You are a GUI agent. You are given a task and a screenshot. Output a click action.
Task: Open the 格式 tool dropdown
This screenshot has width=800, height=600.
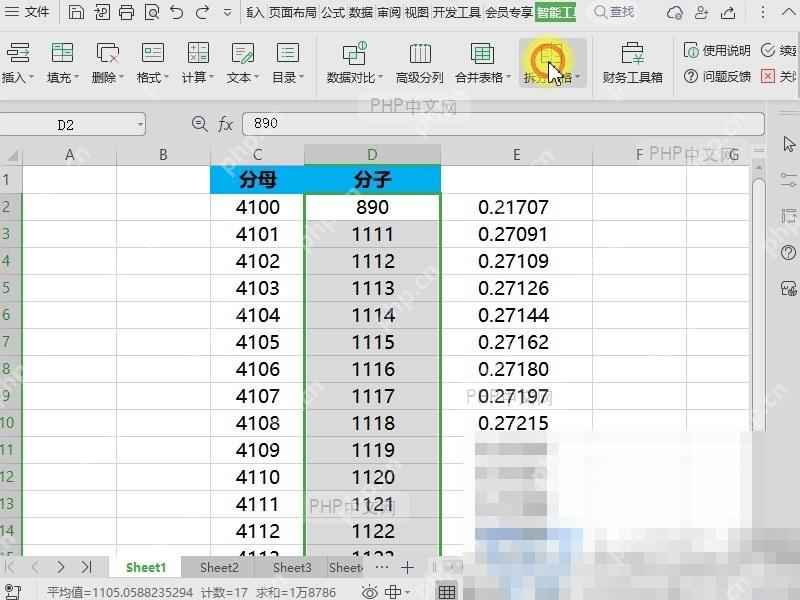click(152, 63)
